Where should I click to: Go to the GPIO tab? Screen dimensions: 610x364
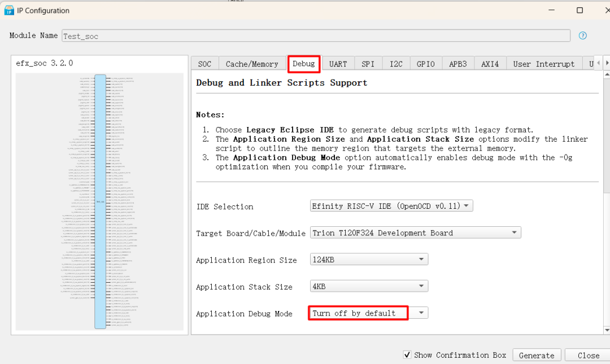coord(426,64)
